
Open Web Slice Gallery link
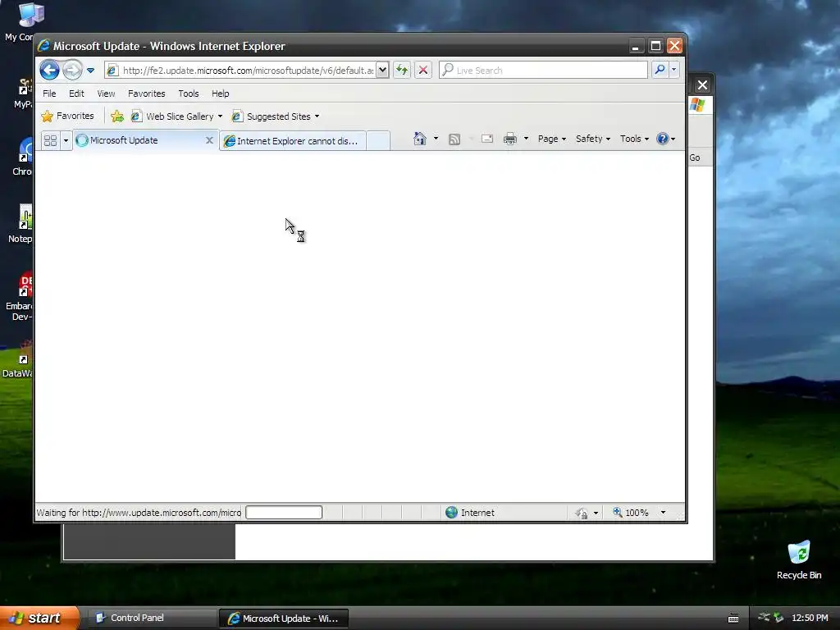(x=173, y=116)
